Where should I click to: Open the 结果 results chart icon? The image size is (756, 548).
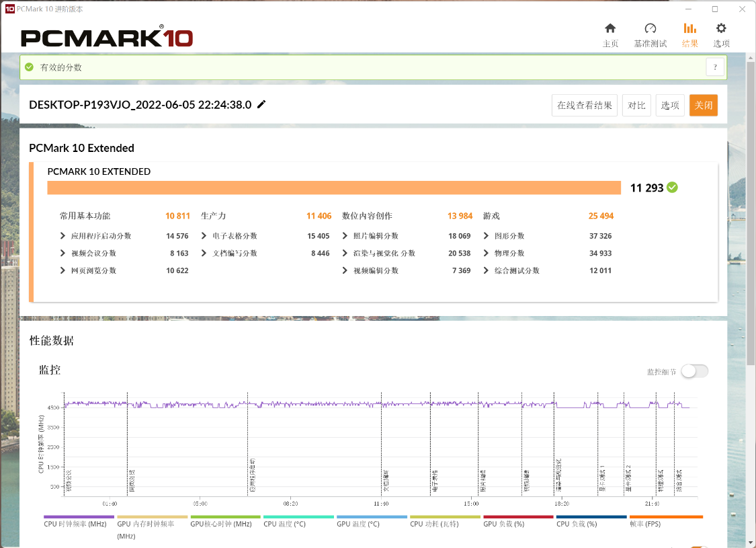tap(690, 28)
